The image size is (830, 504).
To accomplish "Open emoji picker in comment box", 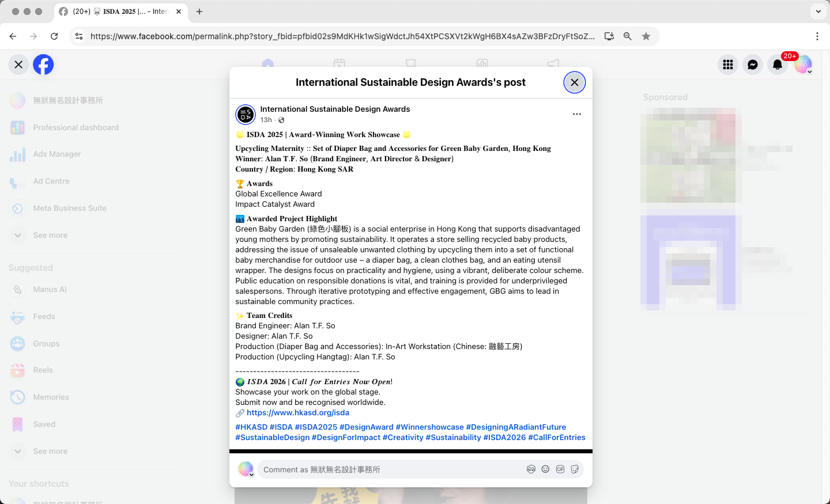I will click(x=545, y=469).
